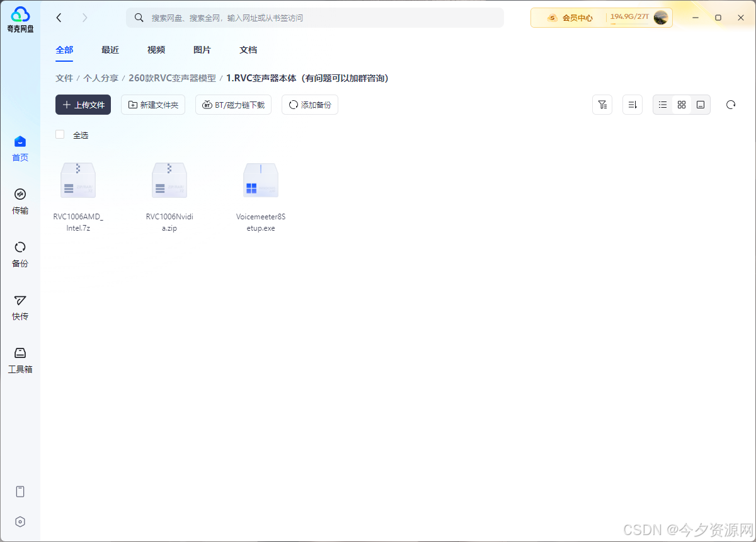Select the Voicemeeter8Setup.exe file icon
This screenshot has height=542, width=756.
pos(261,180)
